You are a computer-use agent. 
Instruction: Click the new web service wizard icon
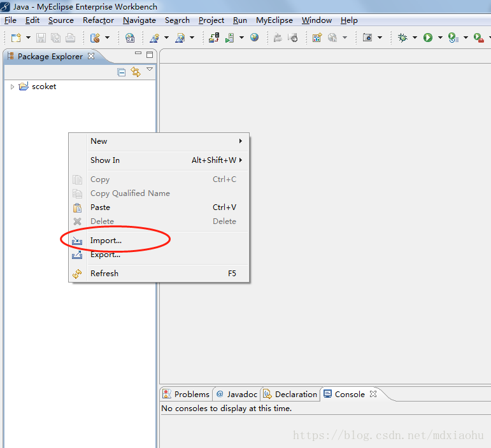[x=154, y=38]
